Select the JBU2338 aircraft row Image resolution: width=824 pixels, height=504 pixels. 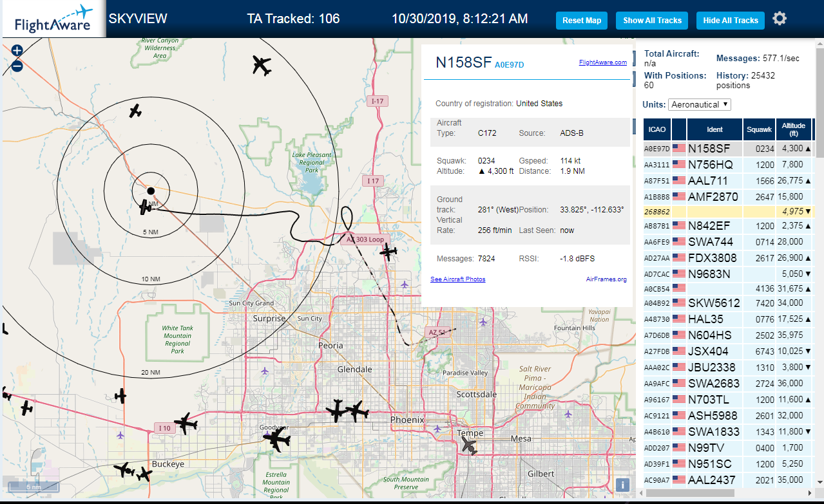729,368
